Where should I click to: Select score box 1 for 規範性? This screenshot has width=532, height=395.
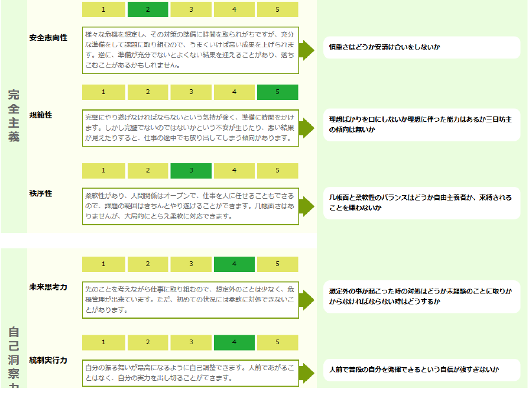pyautogui.click(x=103, y=92)
